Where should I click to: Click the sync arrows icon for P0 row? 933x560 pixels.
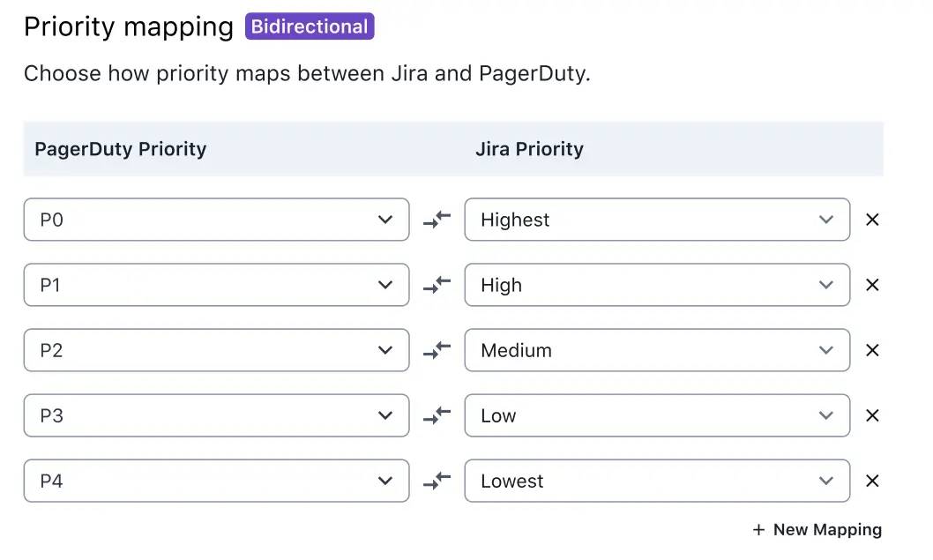tap(437, 220)
